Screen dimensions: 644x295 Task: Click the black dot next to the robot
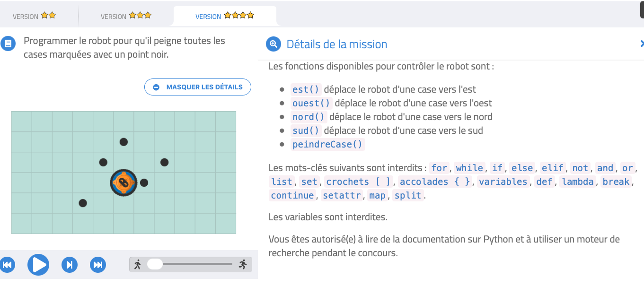tap(144, 182)
